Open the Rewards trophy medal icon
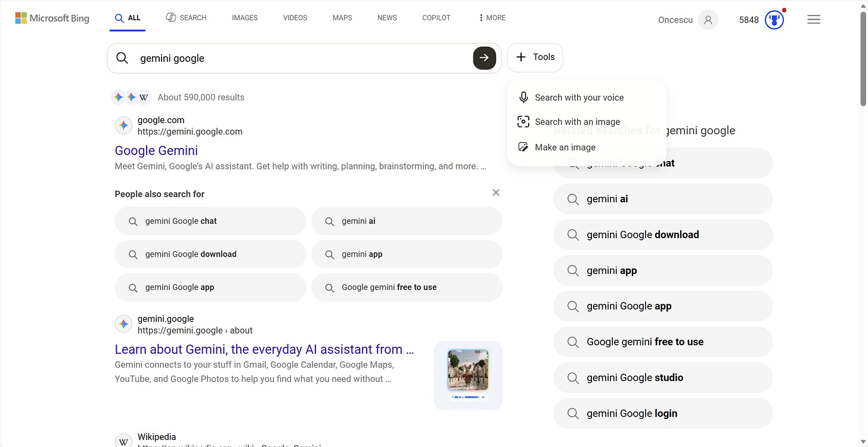The image size is (868, 447). point(774,20)
